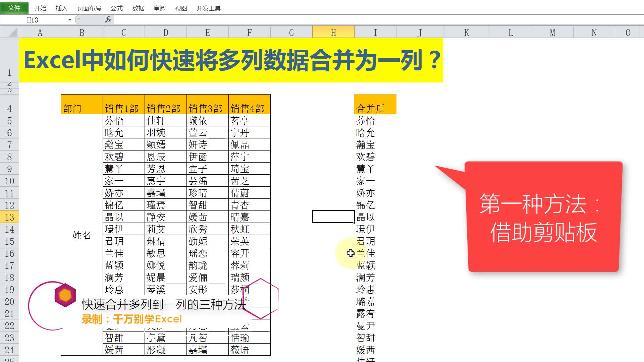Open the 审阅 ribbon tab
Image resolution: width=644 pixels, height=362 pixels.
(160, 8)
